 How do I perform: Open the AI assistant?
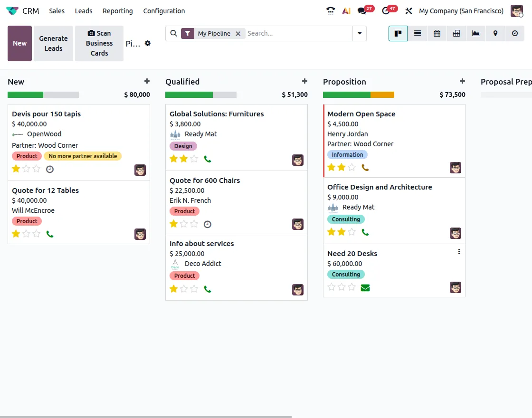[x=346, y=10]
